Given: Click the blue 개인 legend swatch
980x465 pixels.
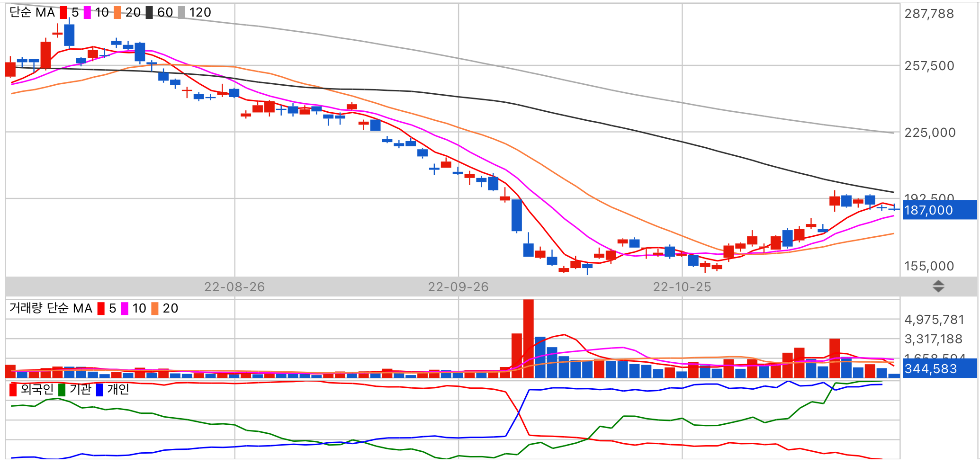Looking at the screenshot, I should pos(99,390).
